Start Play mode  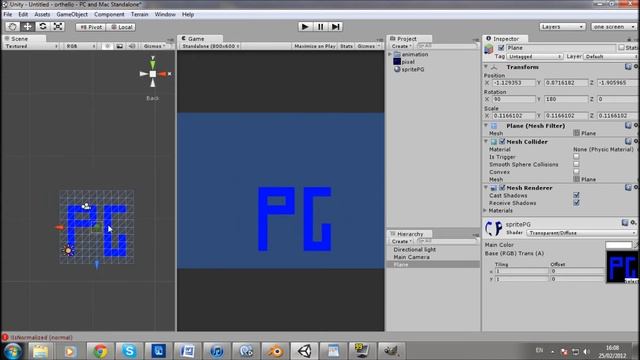coord(304,27)
